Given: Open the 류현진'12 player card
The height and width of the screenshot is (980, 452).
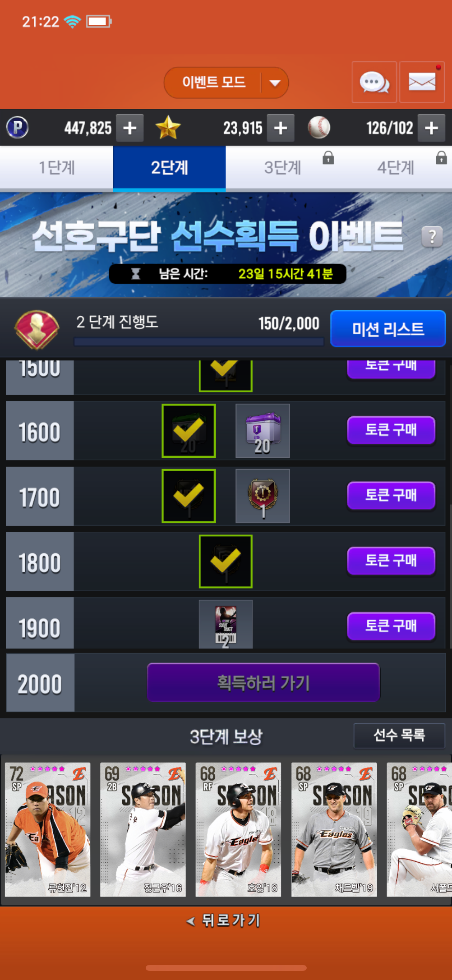Looking at the screenshot, I should [x=48, y=829].
